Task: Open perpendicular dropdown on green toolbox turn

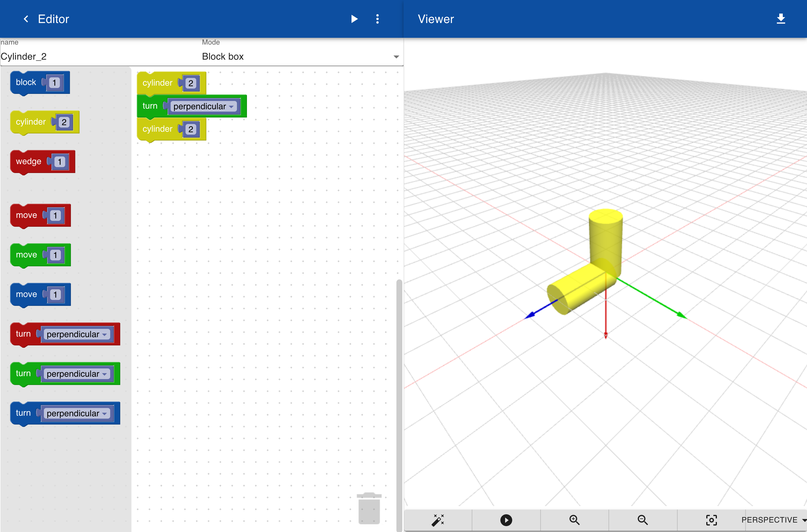Action: click(x=77, y=374)
